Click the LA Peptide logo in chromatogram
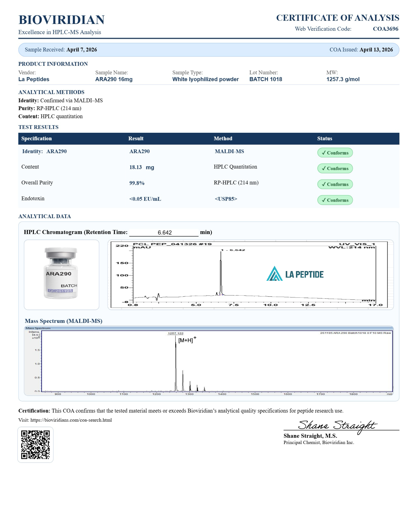411x532 pixels. point(295,274)
